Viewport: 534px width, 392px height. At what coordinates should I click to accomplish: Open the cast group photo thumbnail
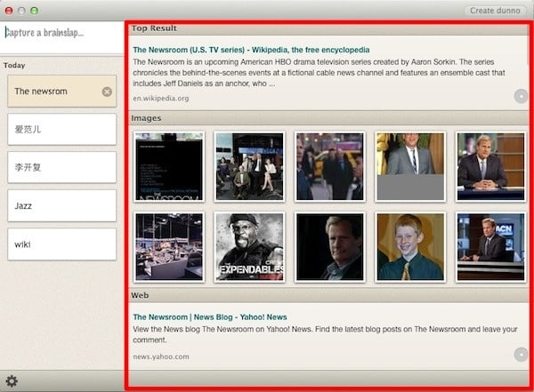pyautogui.click(x=249, y=166)
